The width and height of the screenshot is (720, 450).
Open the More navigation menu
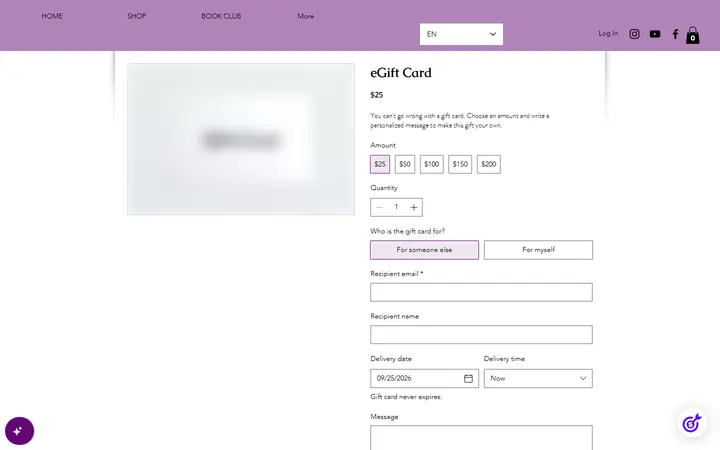pos(305,16)
